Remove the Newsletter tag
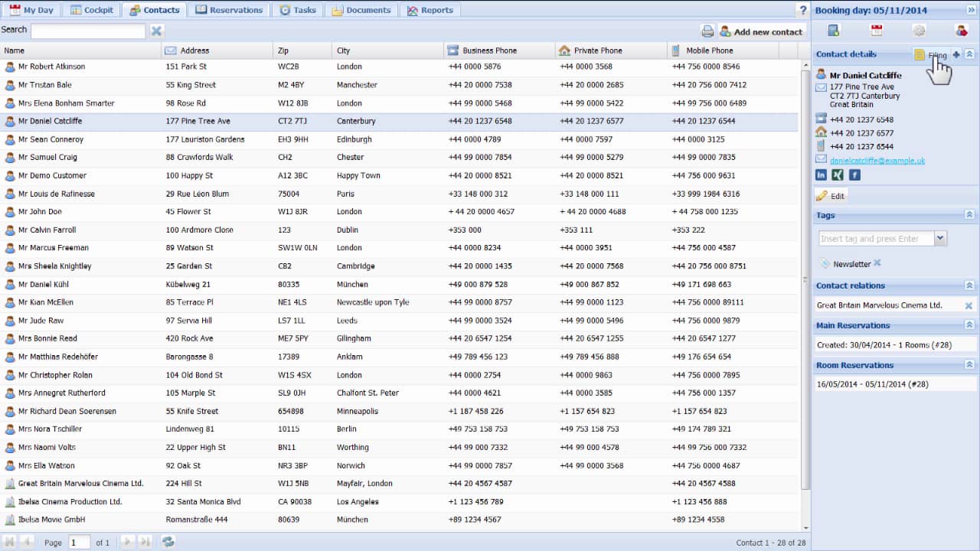The image size is (980, 551). (x=877, y=263)
